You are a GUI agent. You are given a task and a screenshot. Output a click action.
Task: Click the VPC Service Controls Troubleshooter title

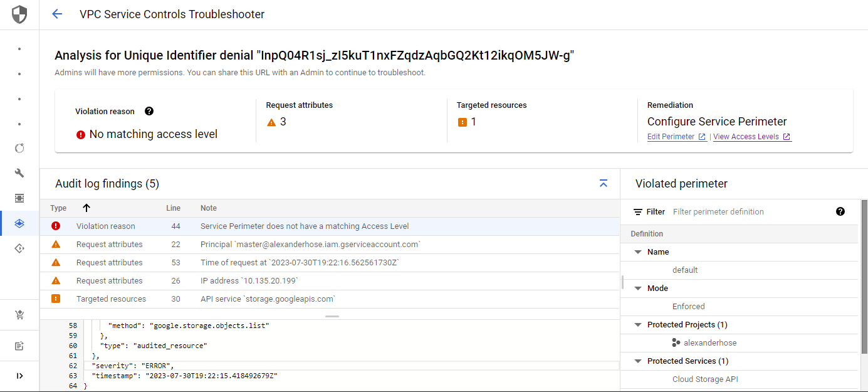coord(172,14)
